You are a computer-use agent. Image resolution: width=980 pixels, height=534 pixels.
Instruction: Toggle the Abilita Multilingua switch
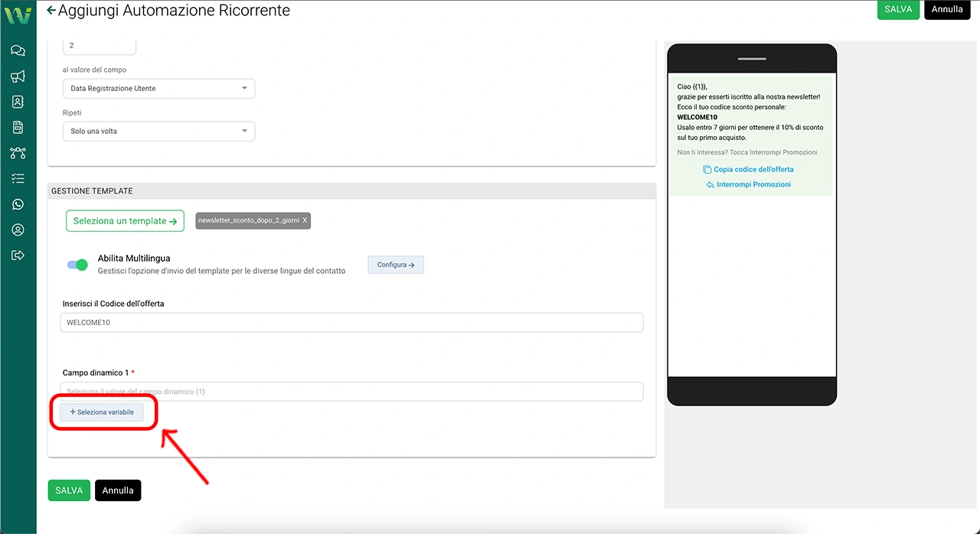click(77, 265)
